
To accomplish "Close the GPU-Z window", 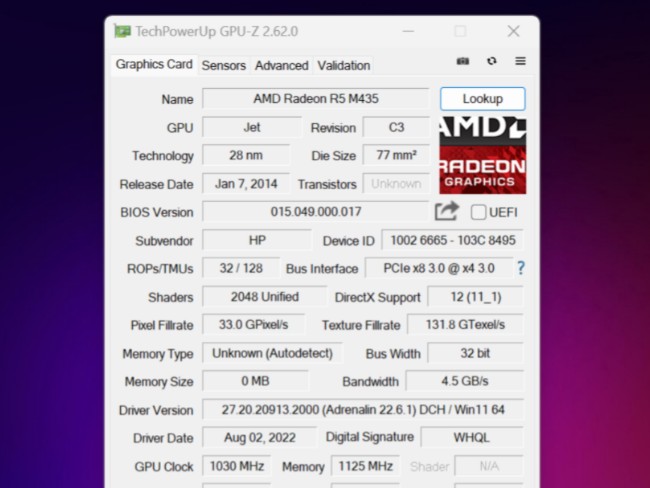I will point(513,31).
